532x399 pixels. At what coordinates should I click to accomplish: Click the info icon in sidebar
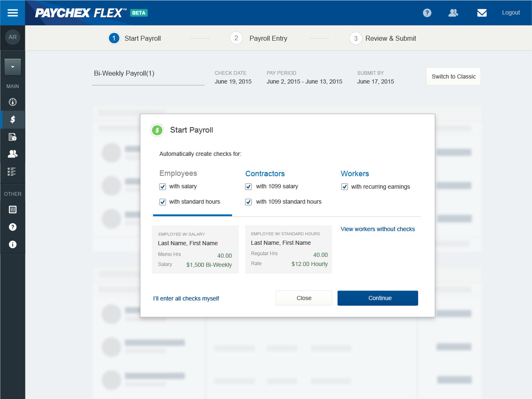[x=12, y=244]
